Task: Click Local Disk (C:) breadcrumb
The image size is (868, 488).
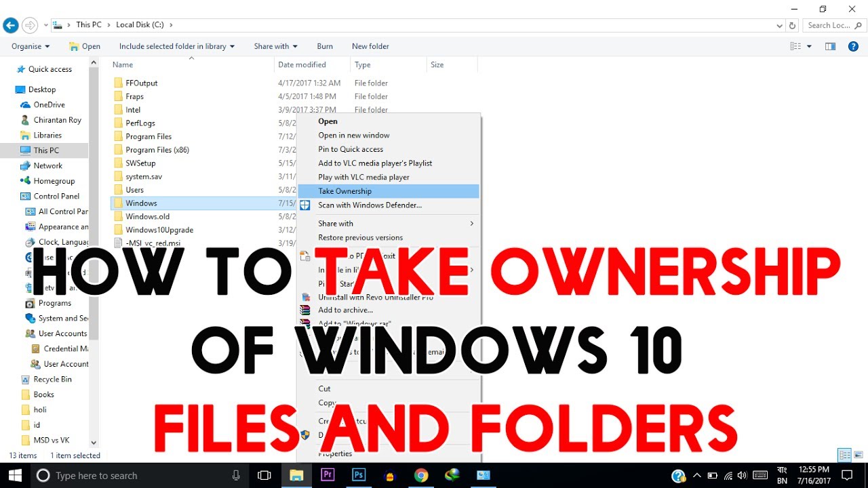Action: pyautogui.click(x=140, y=25)
